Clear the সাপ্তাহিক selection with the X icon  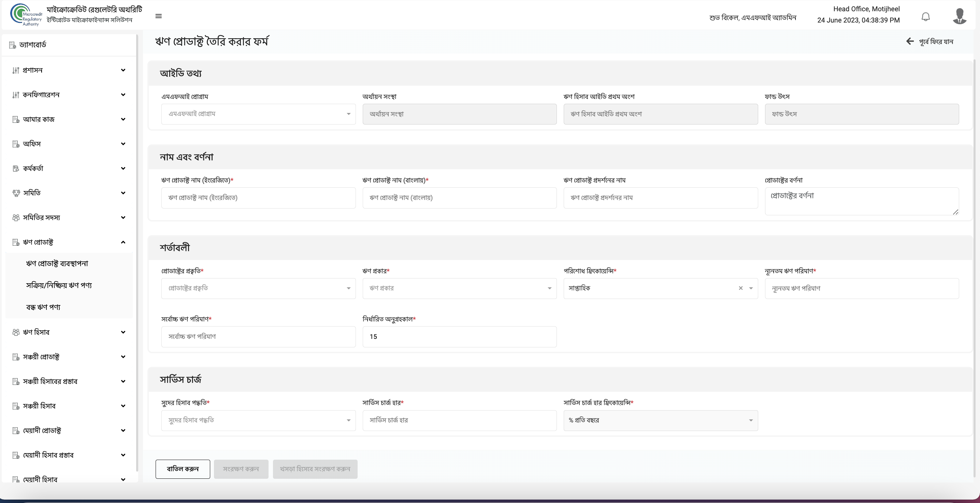click(x=740, y=288)
